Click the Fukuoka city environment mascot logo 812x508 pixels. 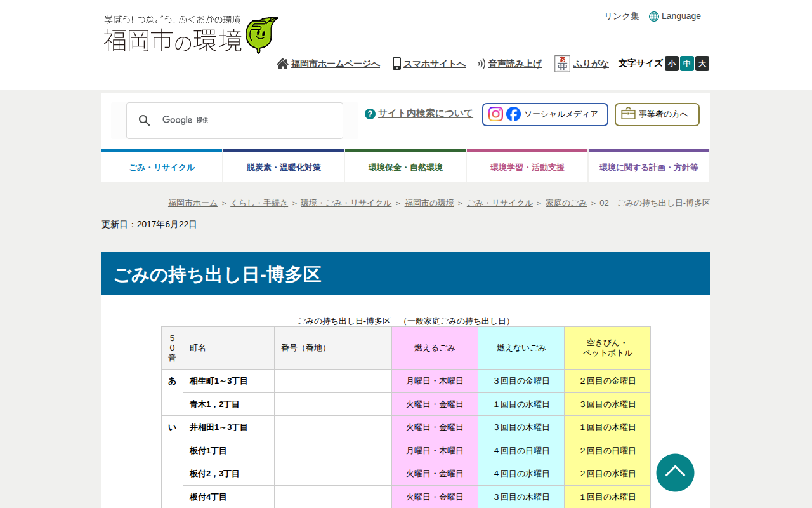tap(261, 35)
